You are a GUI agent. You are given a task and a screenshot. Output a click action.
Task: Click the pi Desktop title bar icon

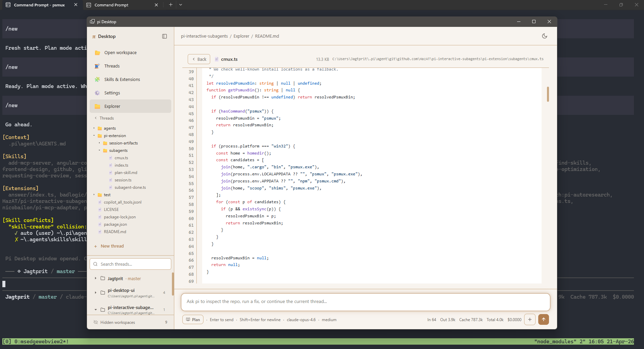[x=92, y=21]
